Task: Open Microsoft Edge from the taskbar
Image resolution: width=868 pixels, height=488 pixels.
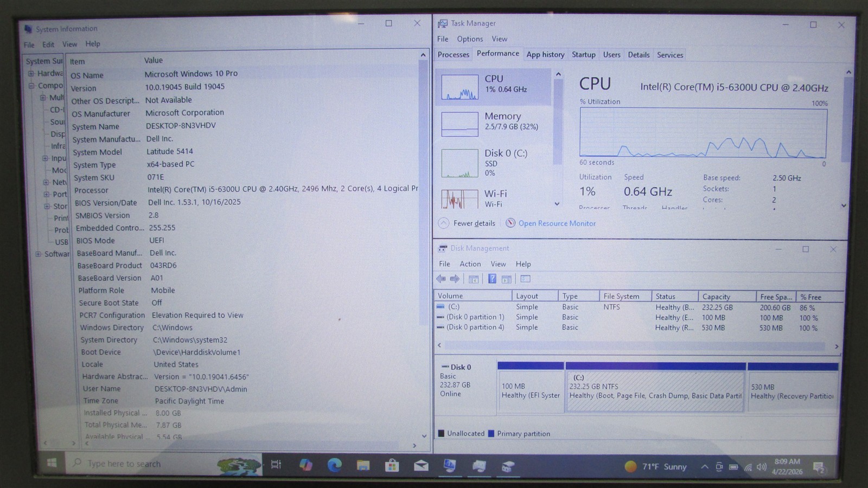Action: click(335, 465)
